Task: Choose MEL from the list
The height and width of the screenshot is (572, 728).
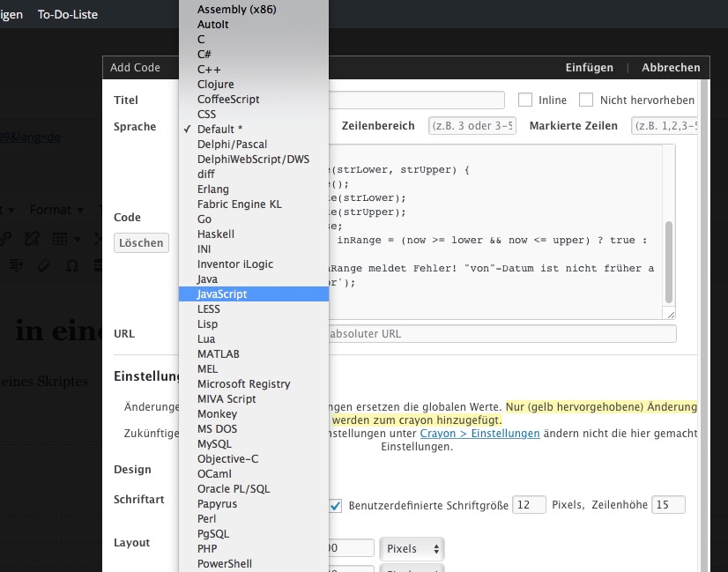Action: click(254, 368)
